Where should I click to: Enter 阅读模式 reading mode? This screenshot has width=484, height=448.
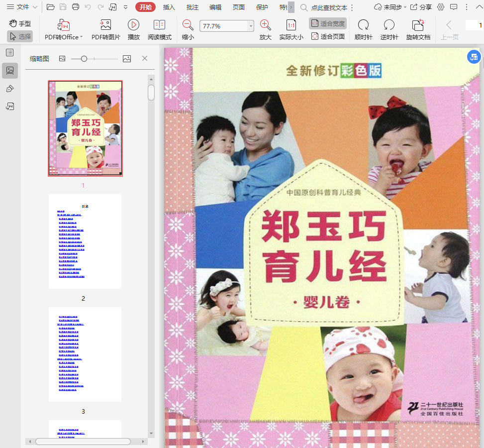[x=159, y=25]
